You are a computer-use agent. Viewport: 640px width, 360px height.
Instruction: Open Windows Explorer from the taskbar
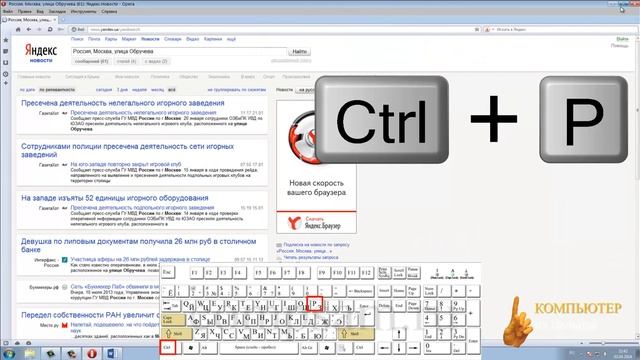pos(31,353)
